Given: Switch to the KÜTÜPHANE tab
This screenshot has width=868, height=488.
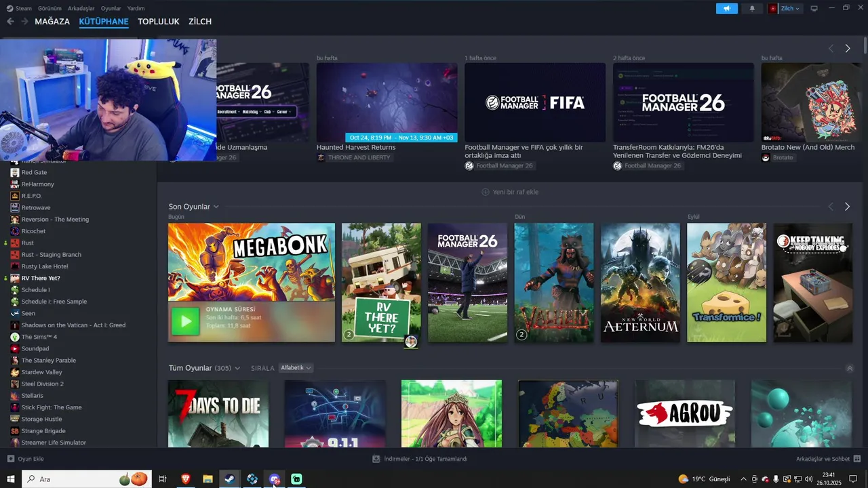Looking at the screenshot, I should (x=104, y=22).
